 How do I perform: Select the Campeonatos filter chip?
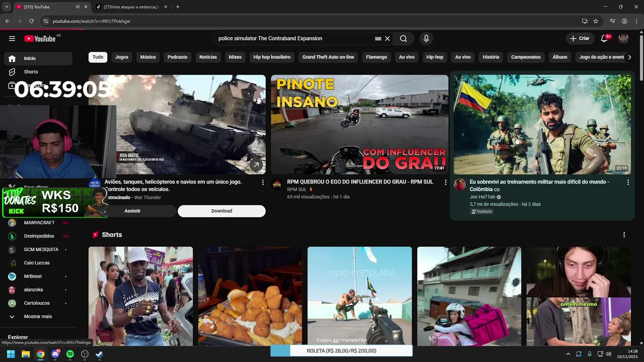526,57
